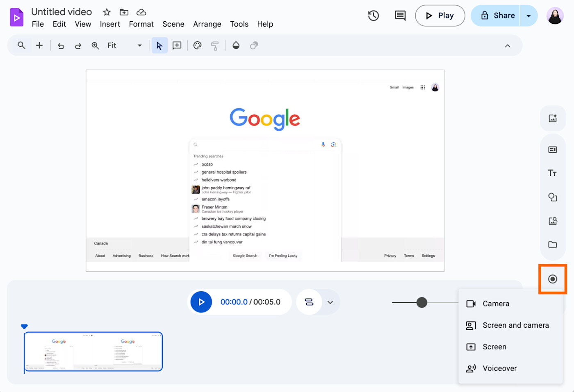Click the Play preview button
This screenshot has width=574, height=392.
pyautogui.click(x=440, y=16)
